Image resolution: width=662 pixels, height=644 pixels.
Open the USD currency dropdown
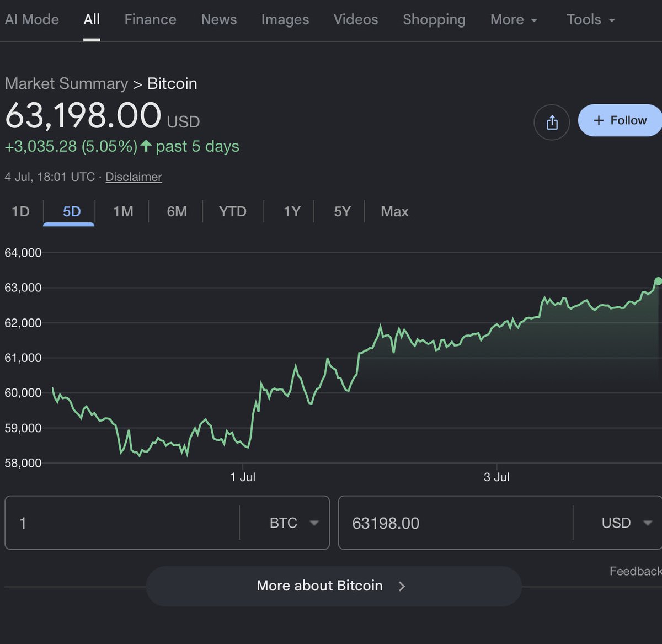627,523
